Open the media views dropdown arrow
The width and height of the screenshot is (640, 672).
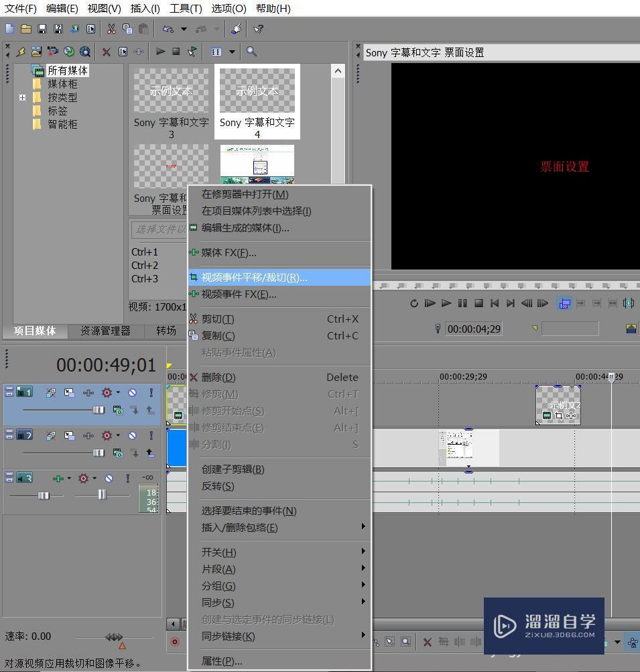(x=232, y=52)
